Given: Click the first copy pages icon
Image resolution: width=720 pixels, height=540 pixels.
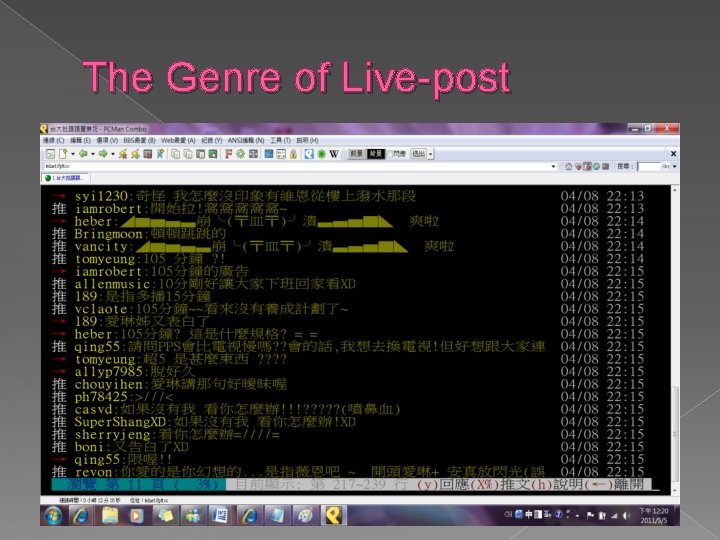Looking at the screenshot, I should (x=175, y=154).
